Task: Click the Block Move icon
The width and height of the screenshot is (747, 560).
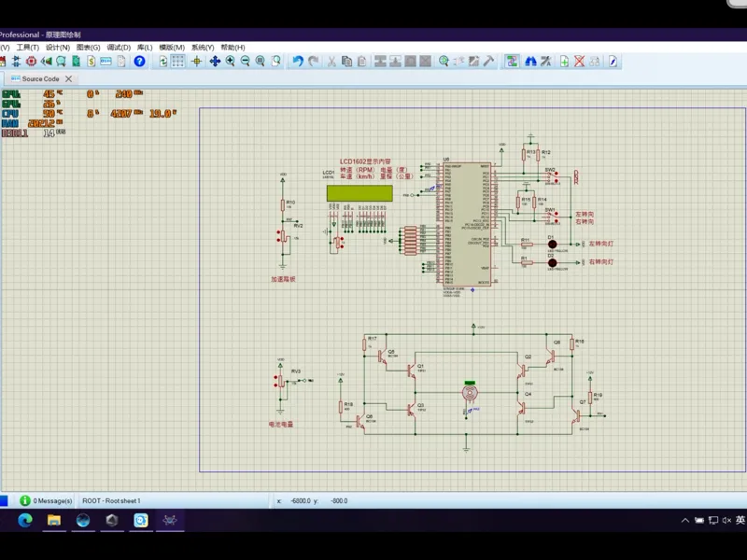Action: pyautogui.click(x=395, y=61)
